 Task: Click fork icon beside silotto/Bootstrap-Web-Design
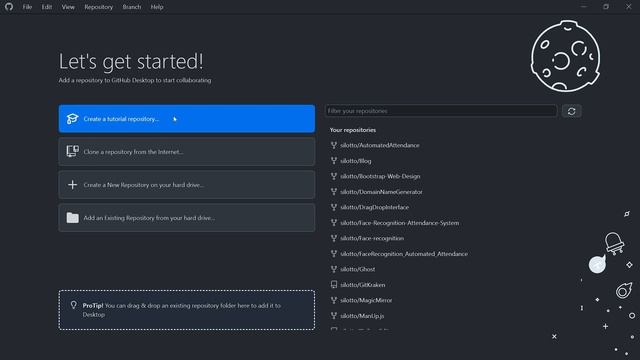[333, 176]
